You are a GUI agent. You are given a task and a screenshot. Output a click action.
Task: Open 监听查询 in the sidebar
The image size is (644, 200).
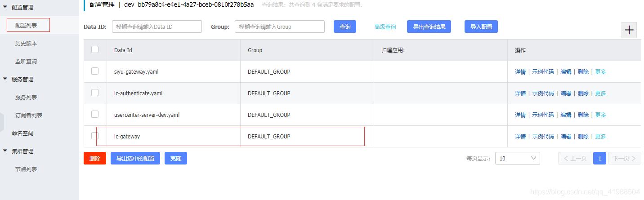tap(26, 62)
